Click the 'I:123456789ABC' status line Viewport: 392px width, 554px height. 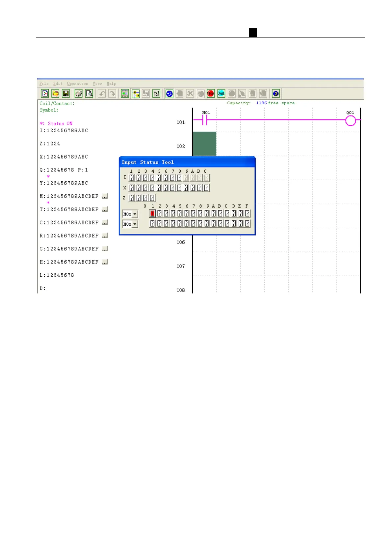(64, 131)
